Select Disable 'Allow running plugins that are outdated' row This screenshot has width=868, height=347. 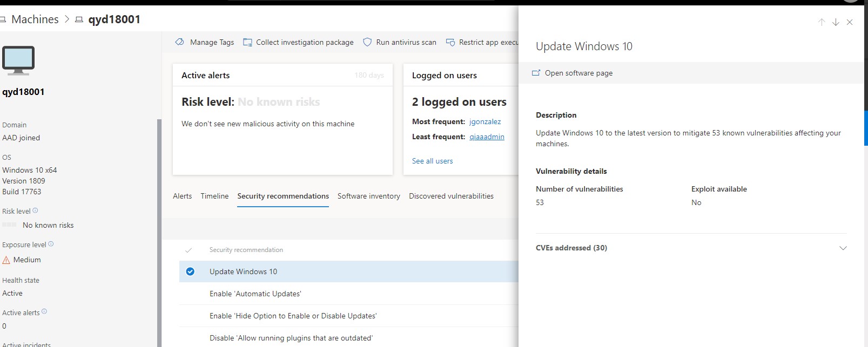pos(349,338)
